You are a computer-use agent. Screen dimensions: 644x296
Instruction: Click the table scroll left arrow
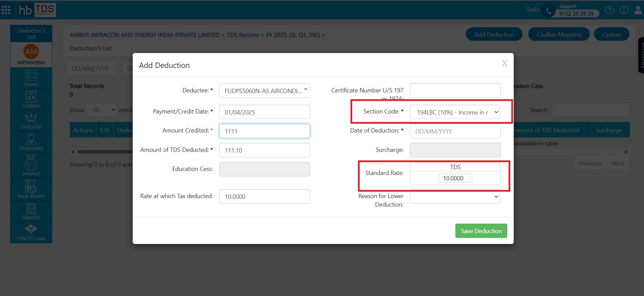[73, 152]
